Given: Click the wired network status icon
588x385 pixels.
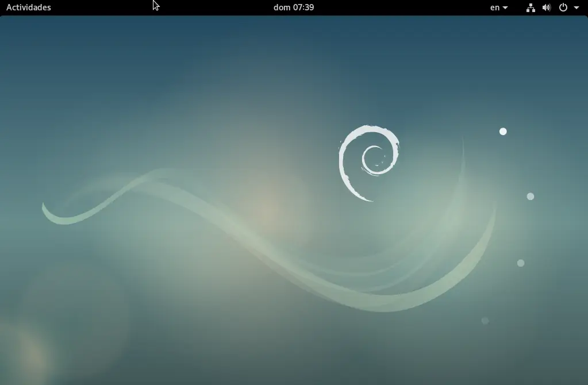Looking at the screenshot, I should [531, 7].
